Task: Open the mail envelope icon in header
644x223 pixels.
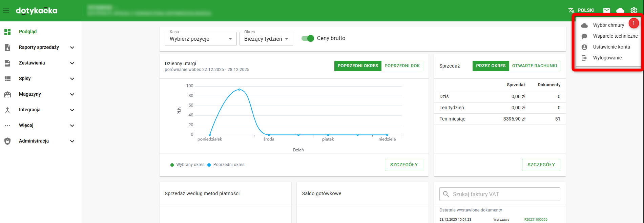Action: tap(607, 11)
